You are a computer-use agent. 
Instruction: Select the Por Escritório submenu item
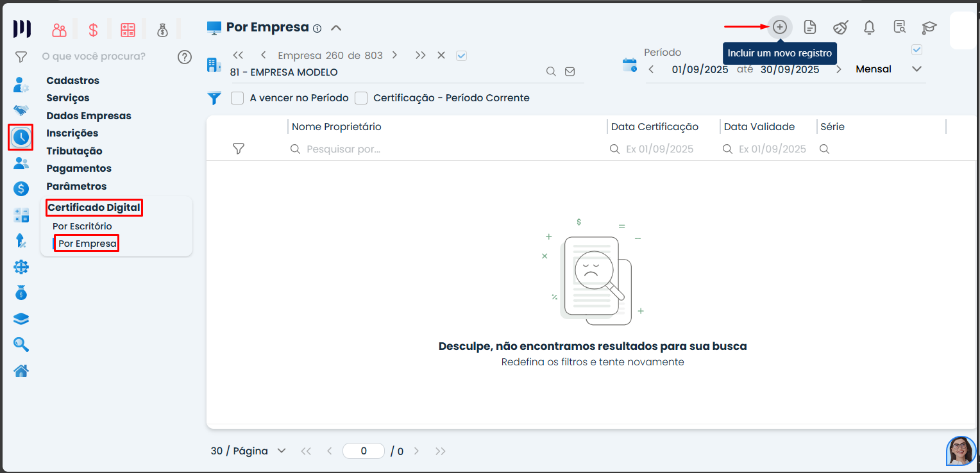coord(82,226)
